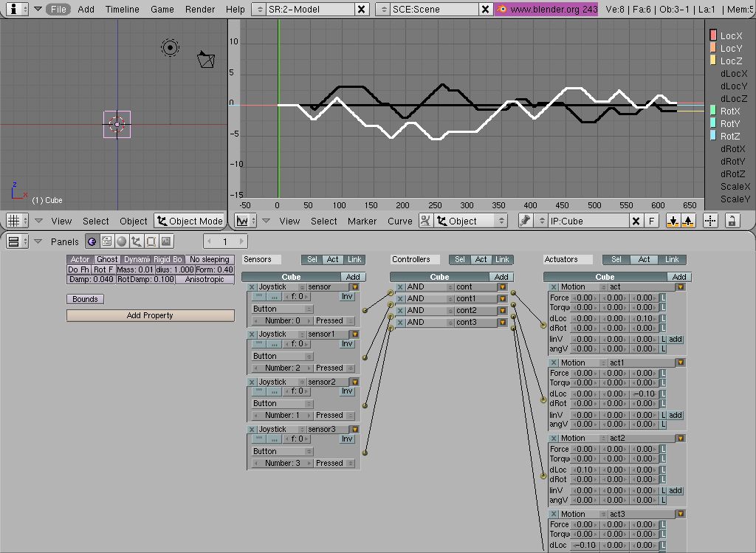Click the IPO pin icon

(x=525, y=221)
